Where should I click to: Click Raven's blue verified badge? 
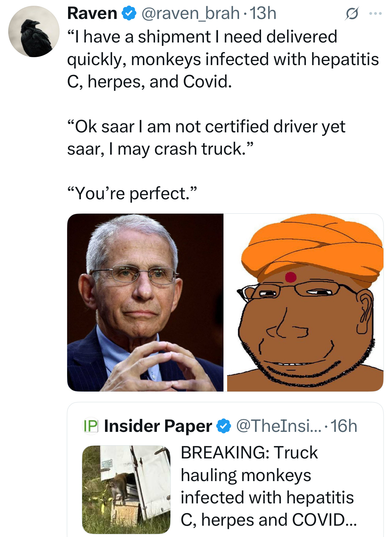point(129,13)
